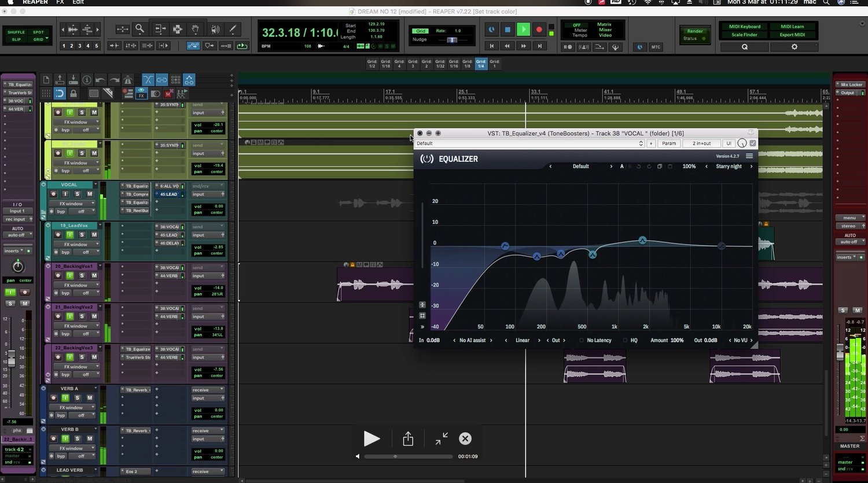The height and width of the screenshot is (483, 868).
Task: Go to project start using transport
Action: pos(491,46)
